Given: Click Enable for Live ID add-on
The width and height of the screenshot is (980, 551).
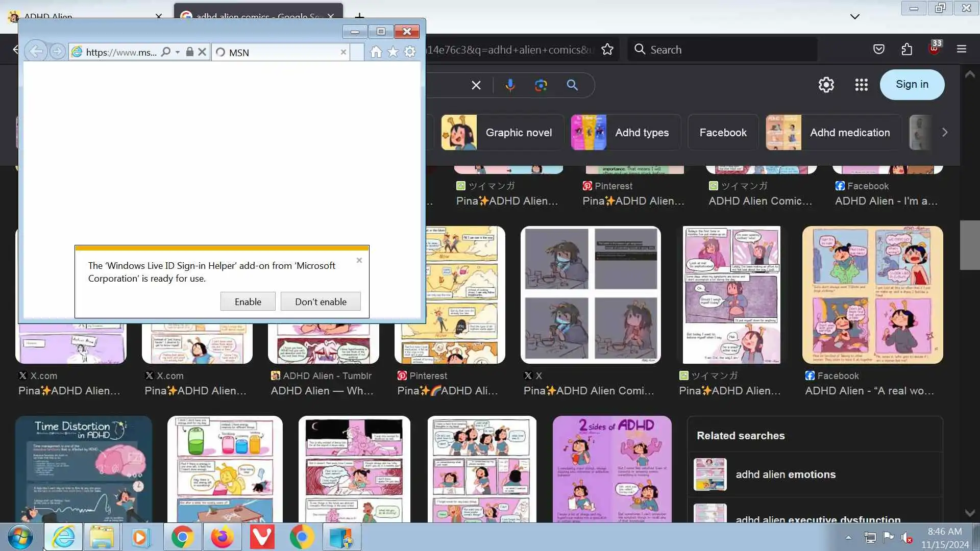Looking at the screenshot, I should coord(248,302).
